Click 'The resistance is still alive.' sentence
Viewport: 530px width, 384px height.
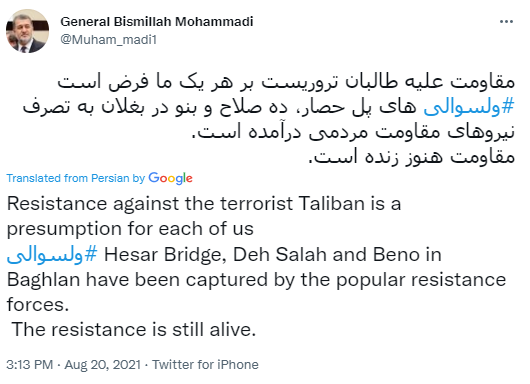[134, 330]
